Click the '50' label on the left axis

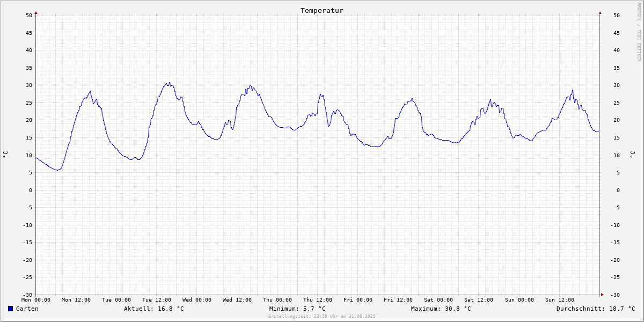point(29,16)
